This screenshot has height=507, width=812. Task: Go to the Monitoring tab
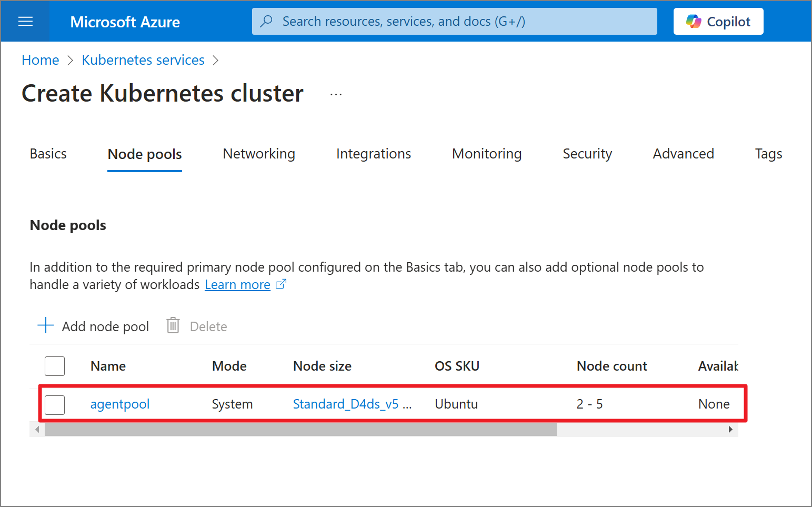click(487, 154)
